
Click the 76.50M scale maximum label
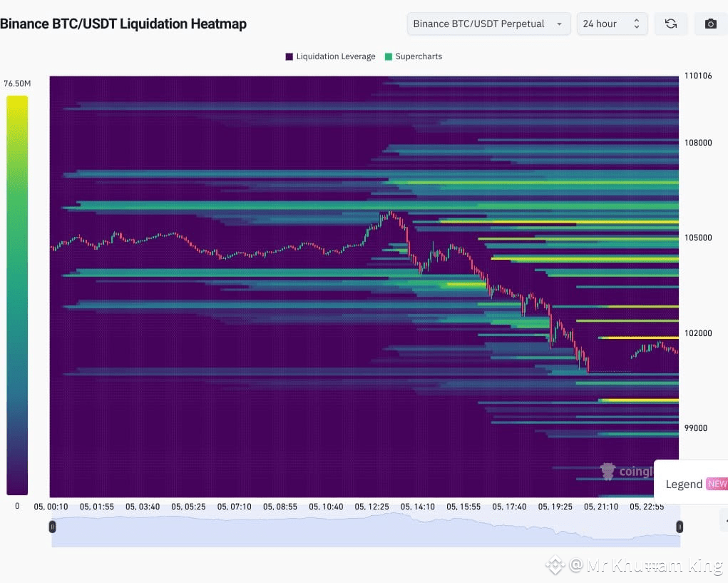[17, 83]
